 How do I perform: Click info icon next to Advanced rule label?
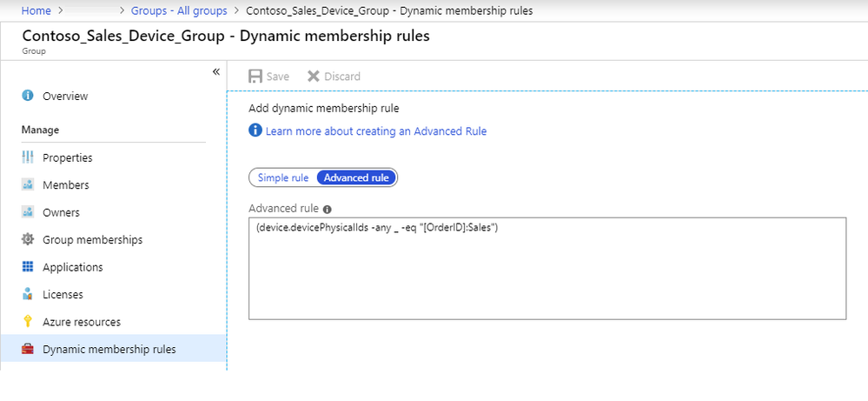tap(328, 210)
